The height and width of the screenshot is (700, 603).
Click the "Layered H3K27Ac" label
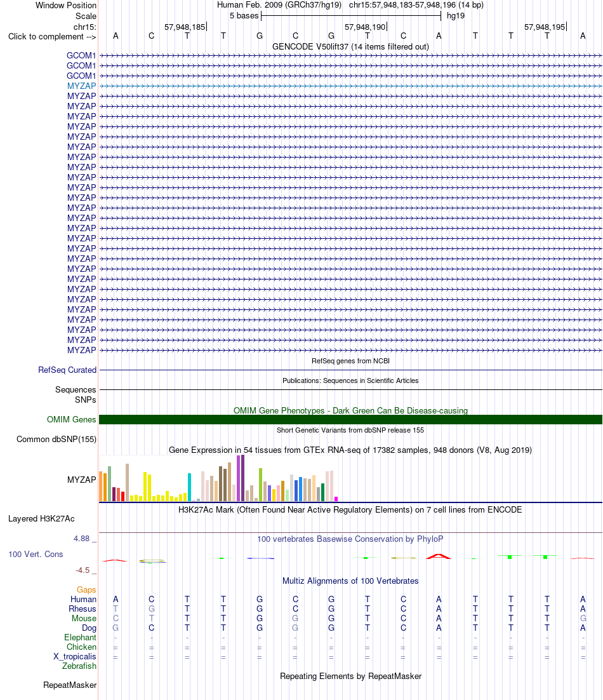click(x=41, y=518)
